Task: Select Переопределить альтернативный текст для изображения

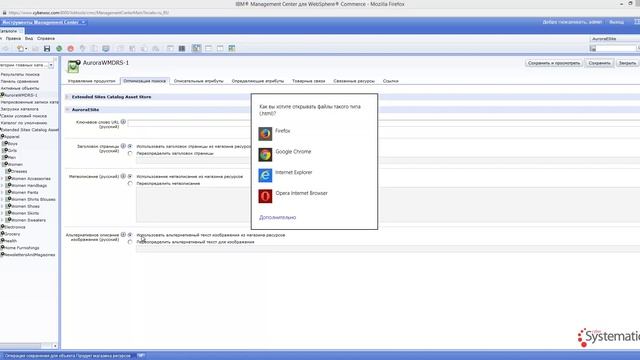Action: [130, 242]
